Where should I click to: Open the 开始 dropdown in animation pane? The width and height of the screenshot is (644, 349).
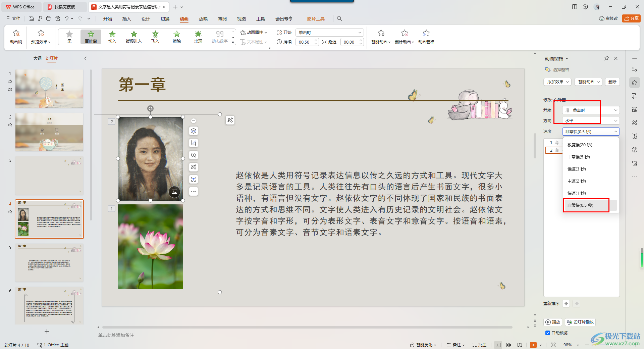click(591, 110)
